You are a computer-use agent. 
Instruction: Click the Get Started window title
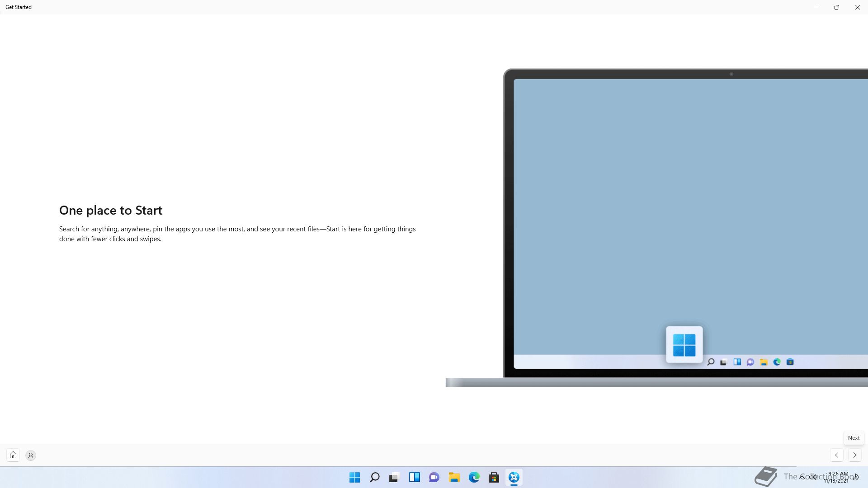pos(19,7)
